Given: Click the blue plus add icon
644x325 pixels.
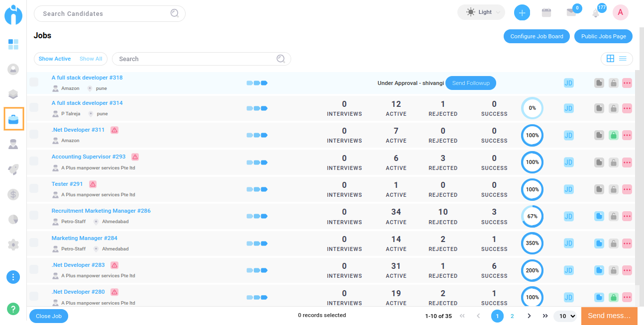Looking at the screenshot, I should click(522, 13).
